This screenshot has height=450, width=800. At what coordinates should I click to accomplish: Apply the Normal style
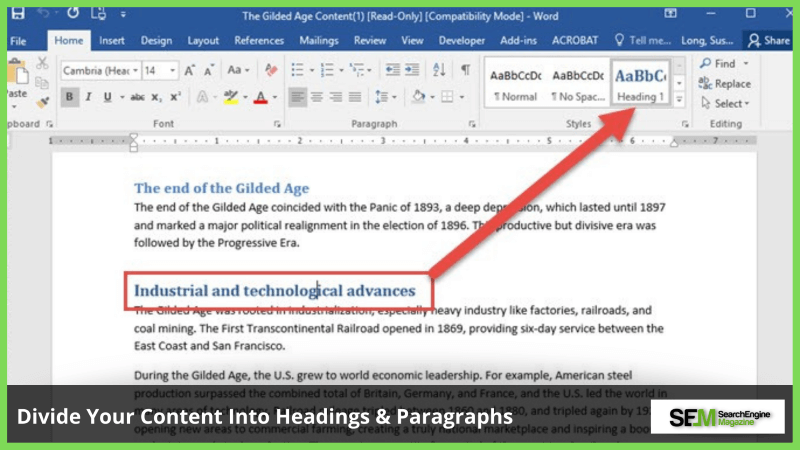[x=515, y=85]
